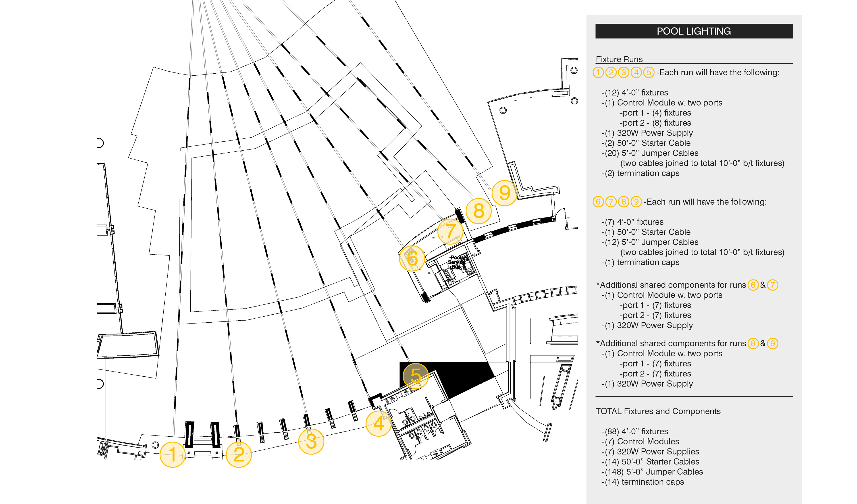Click run marker 6 near Pool Service

pos(412,258)
